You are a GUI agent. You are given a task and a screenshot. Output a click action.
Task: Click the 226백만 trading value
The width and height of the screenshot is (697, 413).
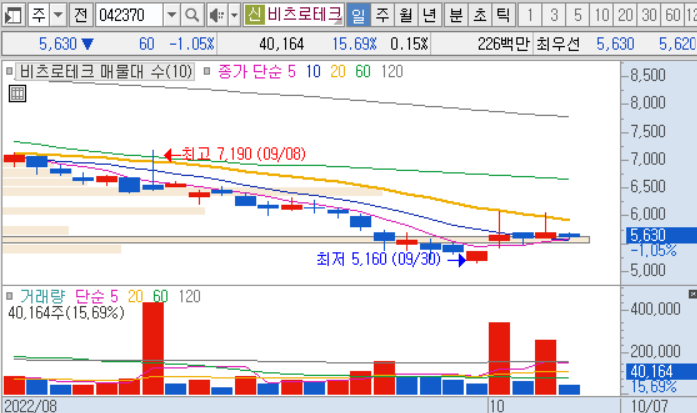pyautogui.click(x=504, y=44)
